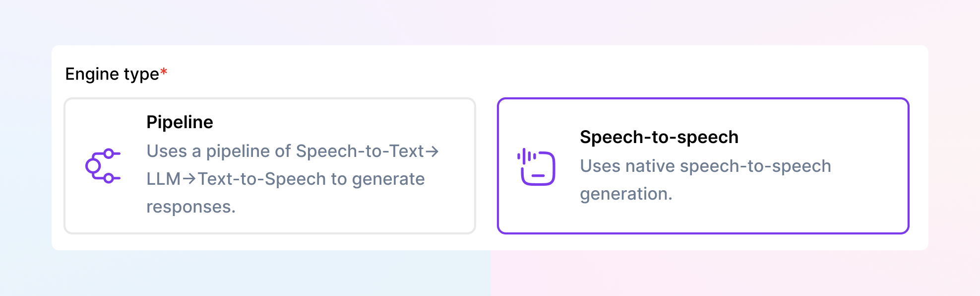Click the speech waveform icon
This screenshot has width=980, height=296.
(536, 167)
